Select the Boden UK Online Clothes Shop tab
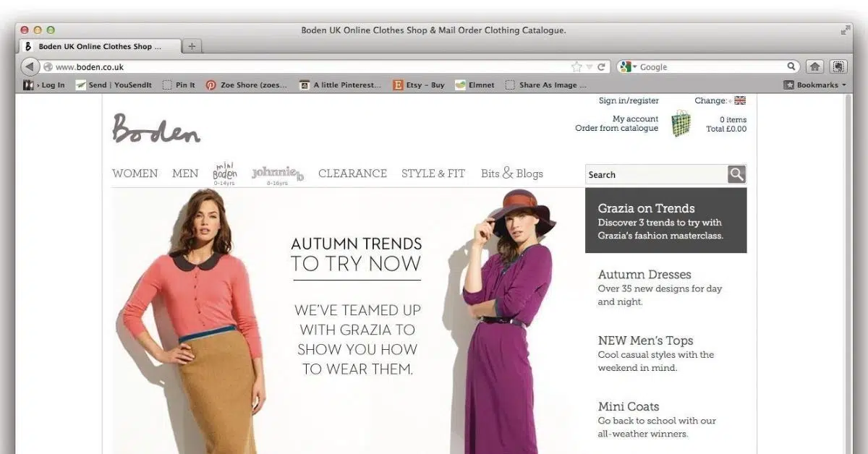Image resolution: width=868 pixels, height=454 pixels. pos(98,46)
